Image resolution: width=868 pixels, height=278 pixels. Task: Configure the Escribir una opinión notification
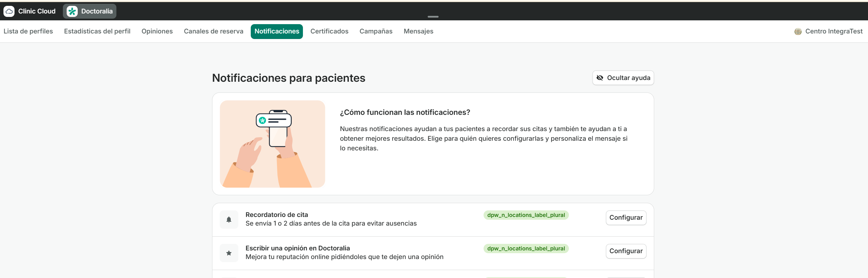pyautogui.click(x=626, y=251)
